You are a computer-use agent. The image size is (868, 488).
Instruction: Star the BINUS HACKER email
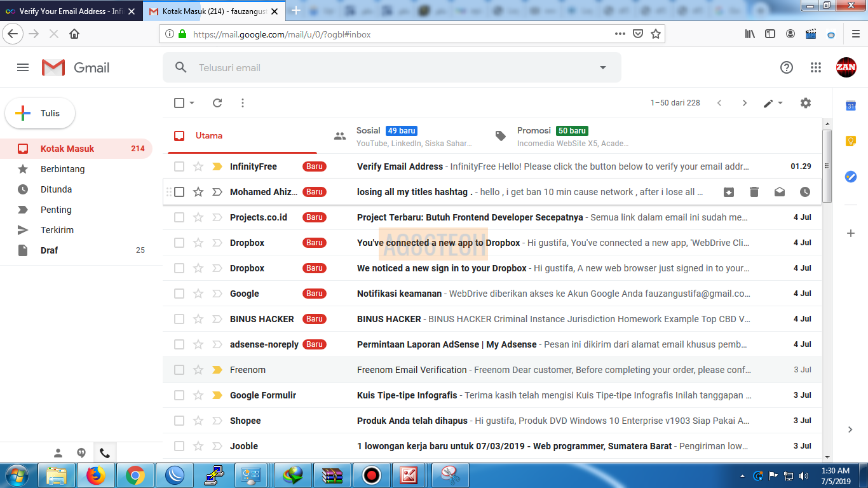pos(198,319)
